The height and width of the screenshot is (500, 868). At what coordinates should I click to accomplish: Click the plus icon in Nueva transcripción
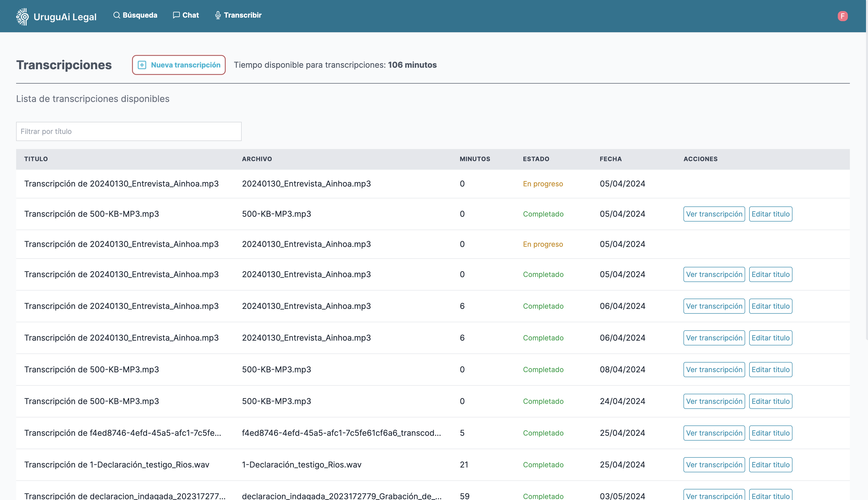pyautogui.click(x=142, y=65)
